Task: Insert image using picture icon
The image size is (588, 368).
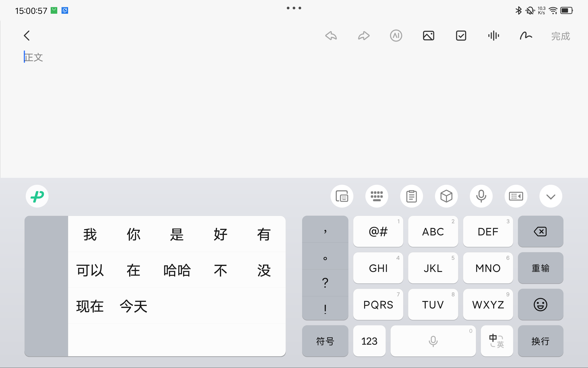Action: 428,36
